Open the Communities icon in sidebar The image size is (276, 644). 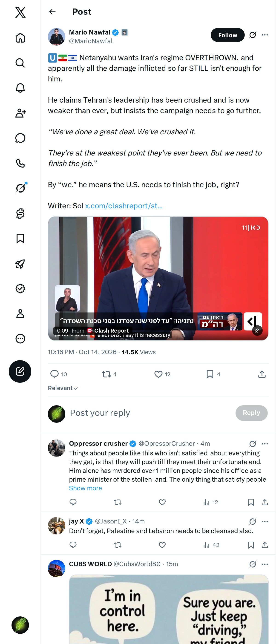[x=20, y=113]
